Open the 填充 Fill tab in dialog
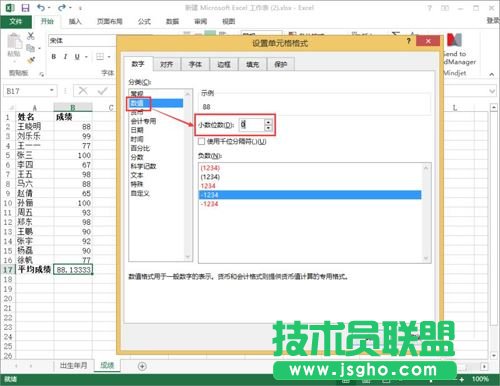This screenshot has height=386, width=500. 252,64
